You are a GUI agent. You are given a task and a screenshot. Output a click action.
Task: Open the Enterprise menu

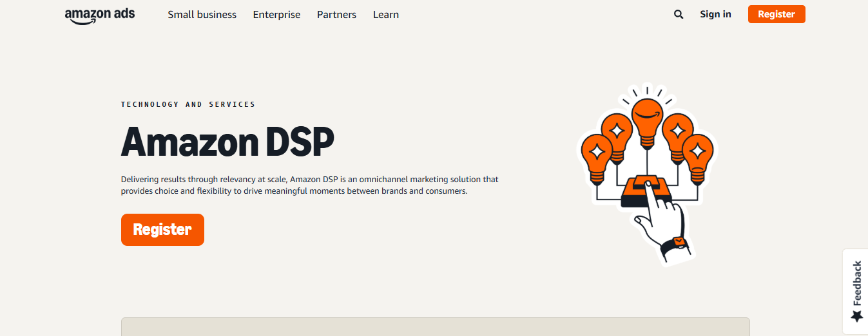(x=276, y=14)
